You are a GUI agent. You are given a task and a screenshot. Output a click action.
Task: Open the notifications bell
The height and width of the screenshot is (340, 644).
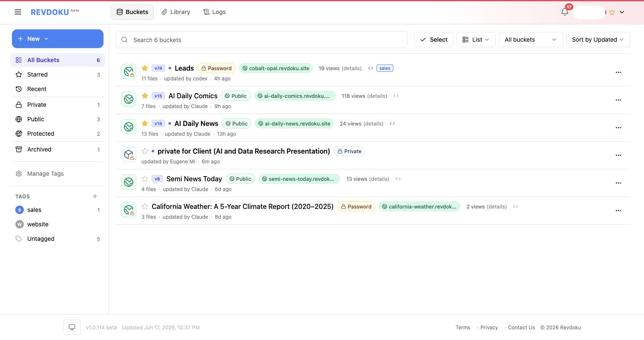click(565, 12)
